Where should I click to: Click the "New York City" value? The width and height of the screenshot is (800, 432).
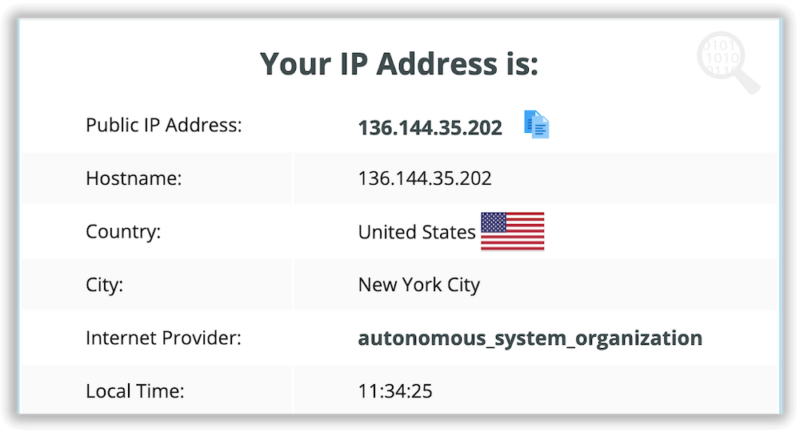point(419,285)
